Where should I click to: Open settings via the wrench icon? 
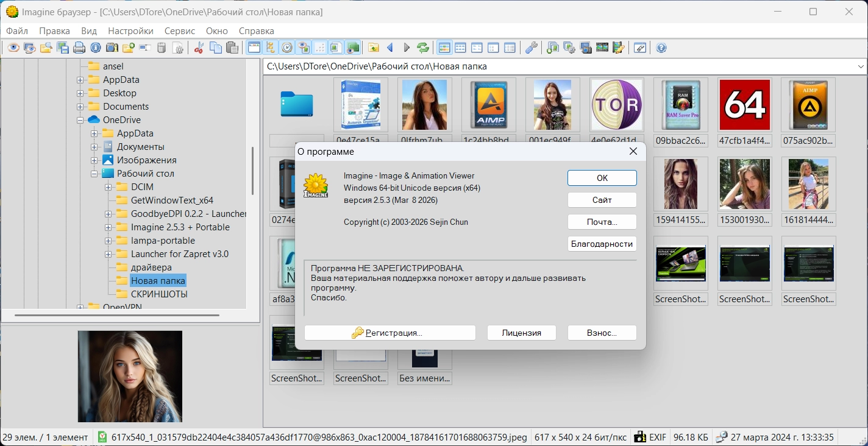pyautogui.click(x=531, y=48)
